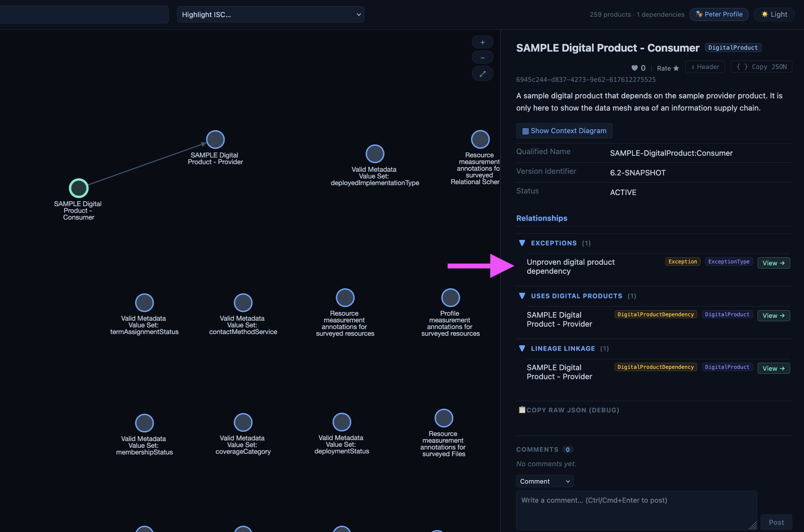Open the Highlight ISC dropdown
The height and width of the screenshot is (532, 804).
pyautogui.click(x=271, y=15)
